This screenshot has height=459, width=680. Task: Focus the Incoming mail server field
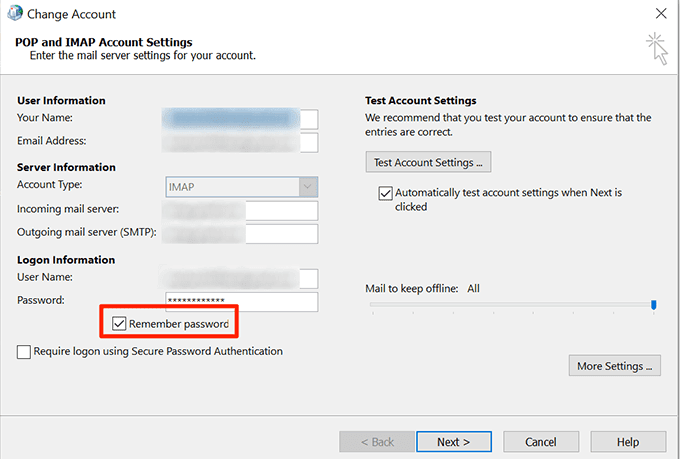pyautogui.click(x=241, y=210)
